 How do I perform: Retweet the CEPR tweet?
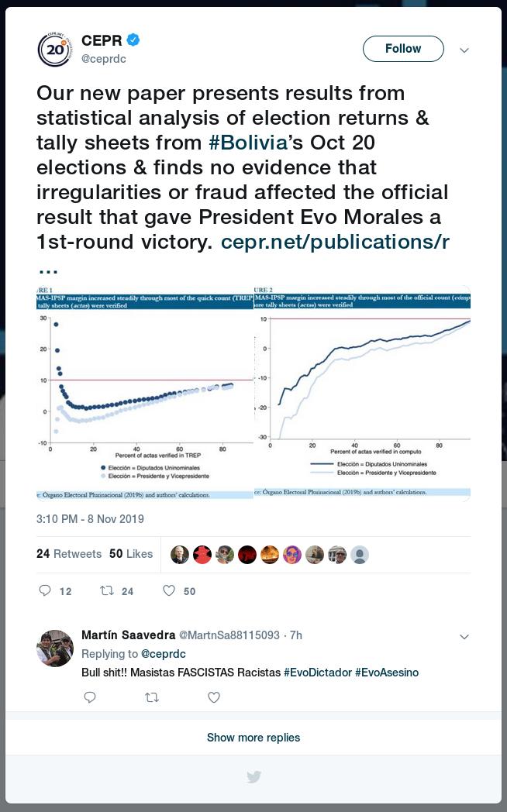107,590
